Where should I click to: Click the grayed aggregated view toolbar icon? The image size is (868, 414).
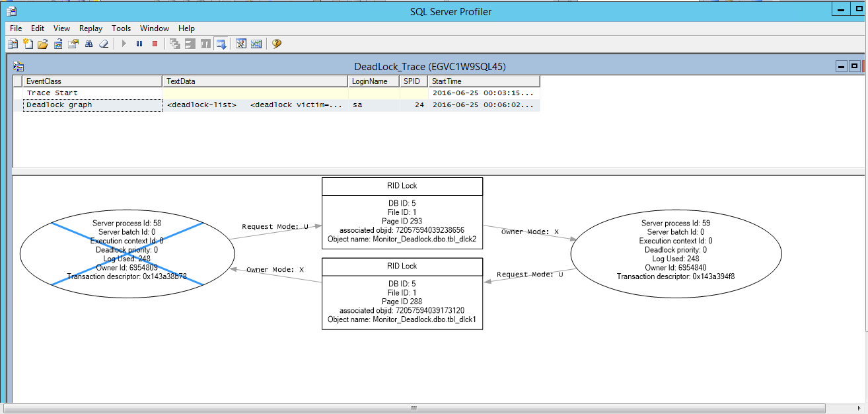click(x=205, y=44)
